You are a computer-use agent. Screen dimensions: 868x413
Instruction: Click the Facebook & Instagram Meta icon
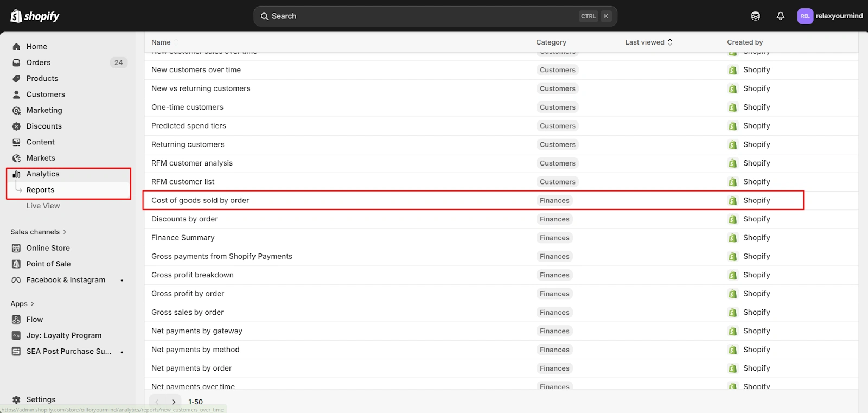tap(16, 280)
